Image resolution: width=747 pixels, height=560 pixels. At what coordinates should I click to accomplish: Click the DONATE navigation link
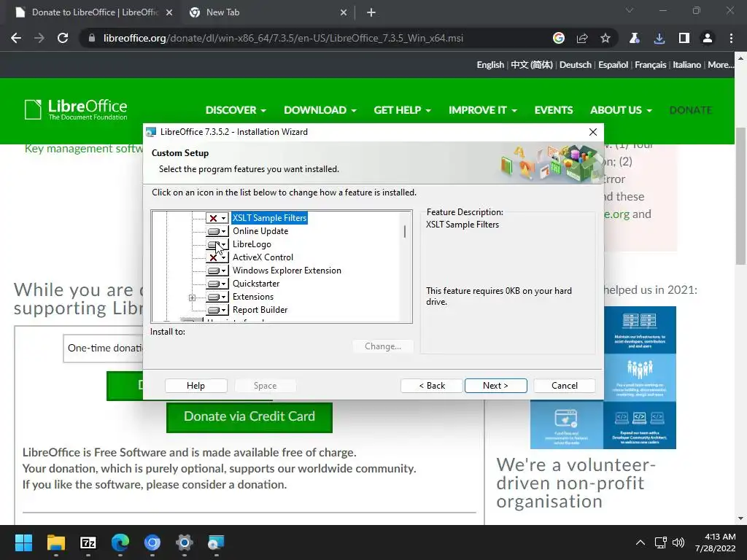click(690, 110)
